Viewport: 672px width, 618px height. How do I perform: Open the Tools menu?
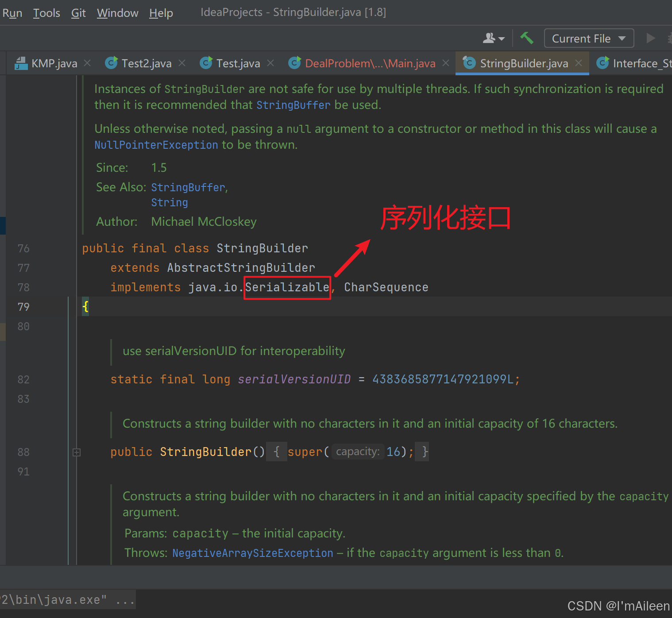(46, 13)
